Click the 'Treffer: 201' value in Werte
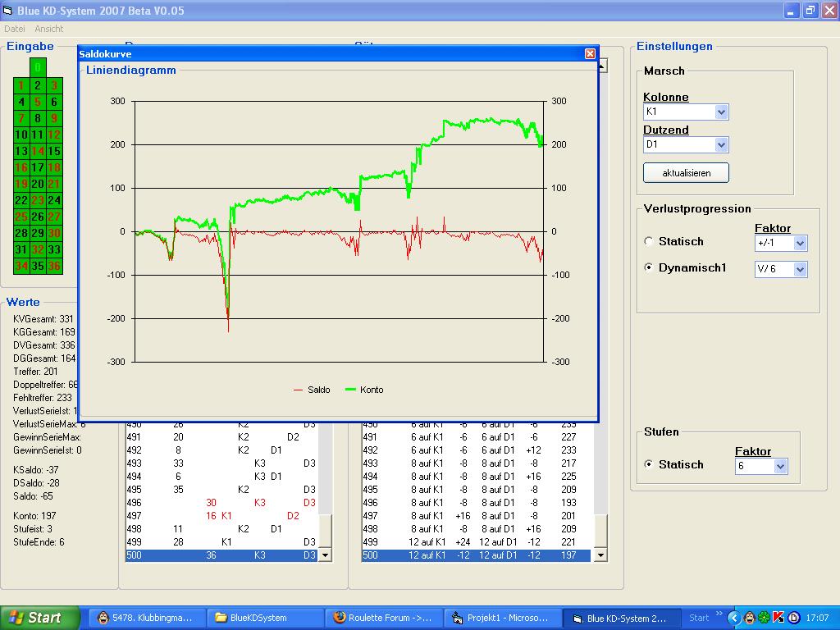 35,372
